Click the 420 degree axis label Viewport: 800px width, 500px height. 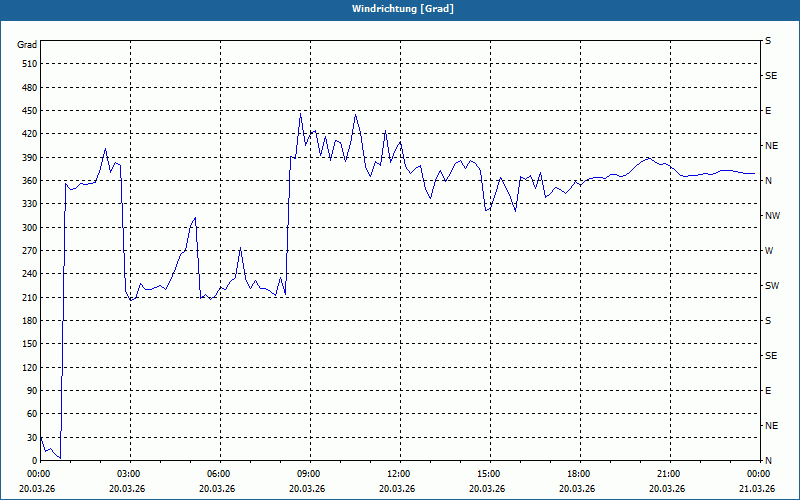[29, 134]
